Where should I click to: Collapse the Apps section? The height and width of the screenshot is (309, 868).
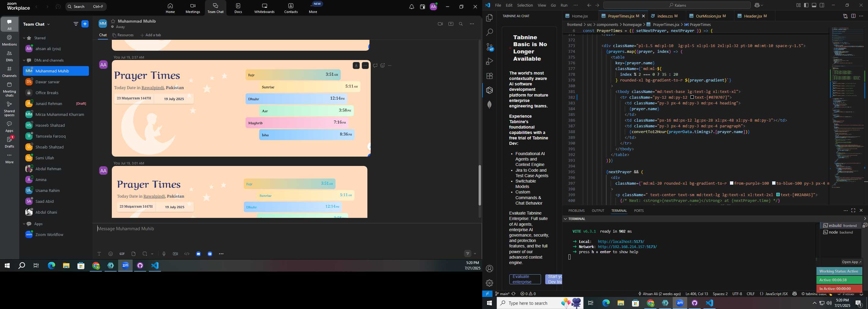pyautogui.click(x=24, y=224)
